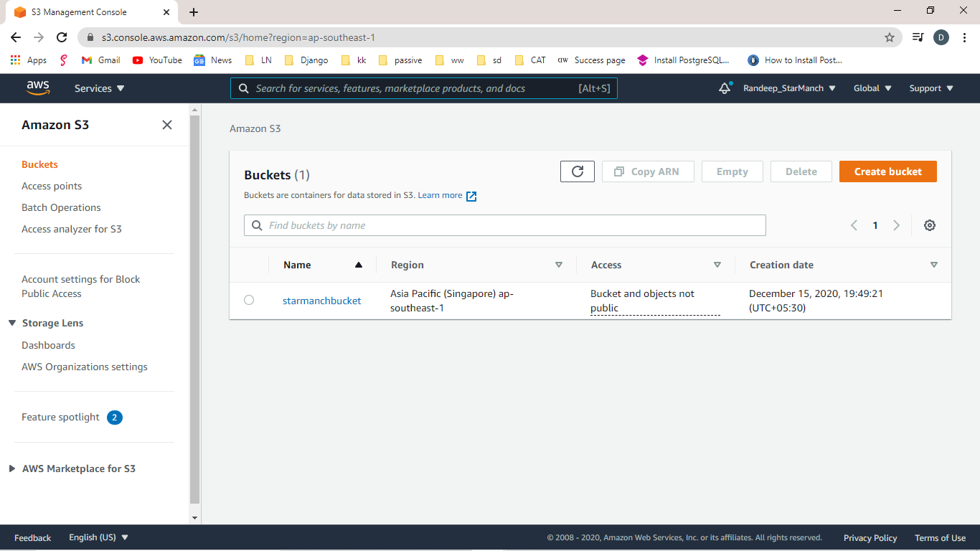Open the CAT bookmarks folder
The image size is (980, 551).
pos(530,60)
